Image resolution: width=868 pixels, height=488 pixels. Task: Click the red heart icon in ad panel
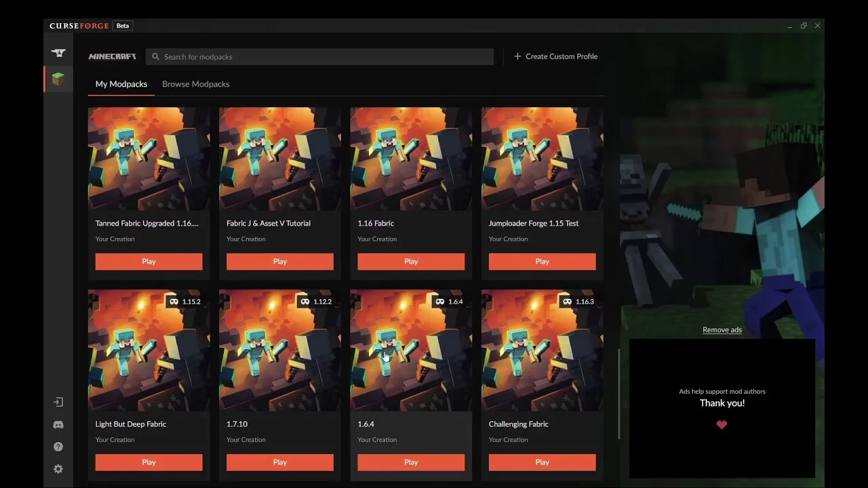click(722, 425)
